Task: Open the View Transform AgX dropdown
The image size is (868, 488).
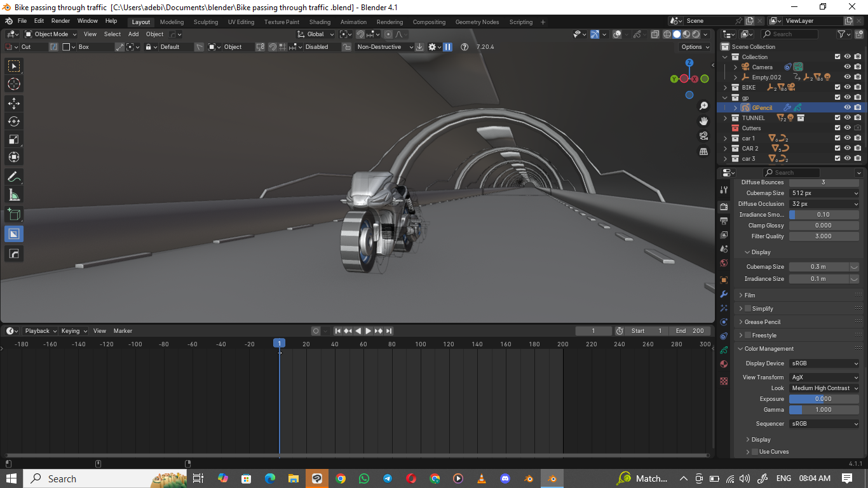Action: (x=825, y=377)
